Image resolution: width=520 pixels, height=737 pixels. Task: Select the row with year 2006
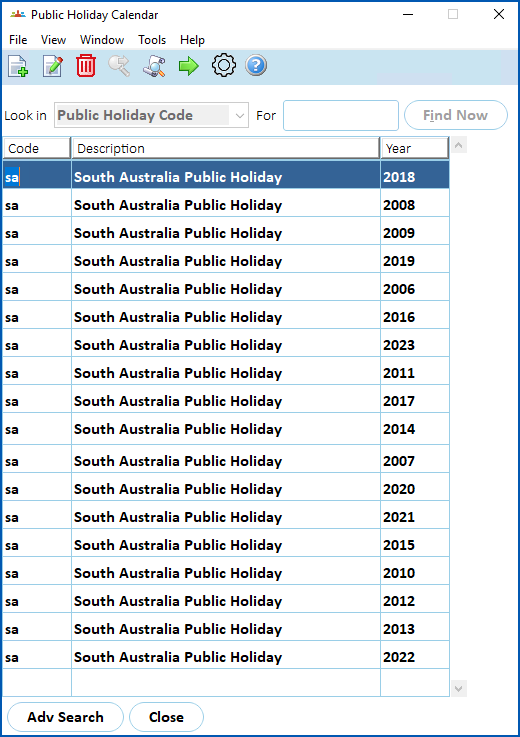tap(226, 287)
